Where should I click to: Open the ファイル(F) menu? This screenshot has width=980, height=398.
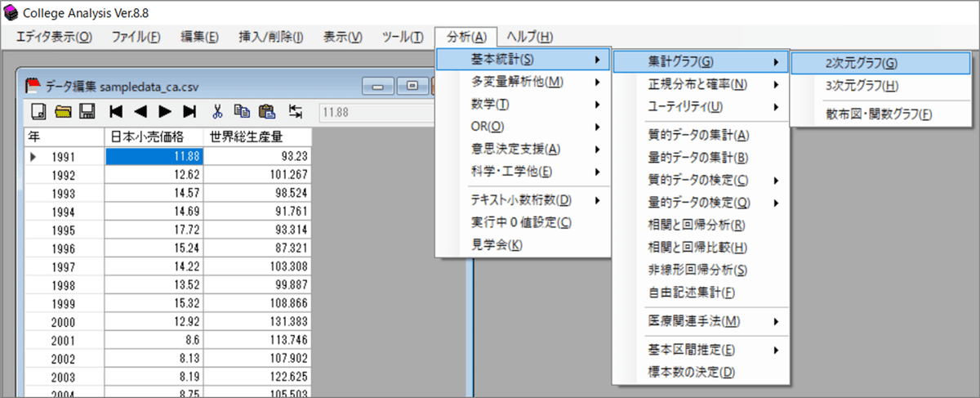136,37
